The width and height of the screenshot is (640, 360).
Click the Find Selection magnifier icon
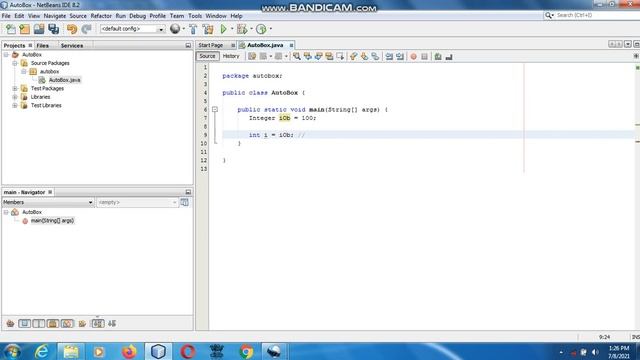coord(297,56)
